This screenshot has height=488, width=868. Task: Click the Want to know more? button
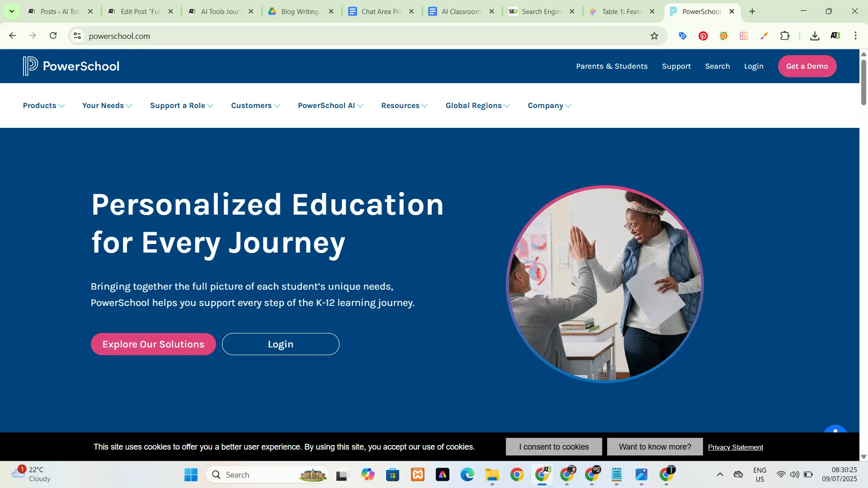point(655,446)
